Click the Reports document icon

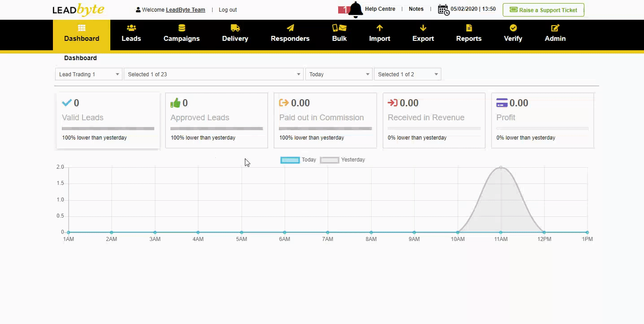click(x=469, y=28)
